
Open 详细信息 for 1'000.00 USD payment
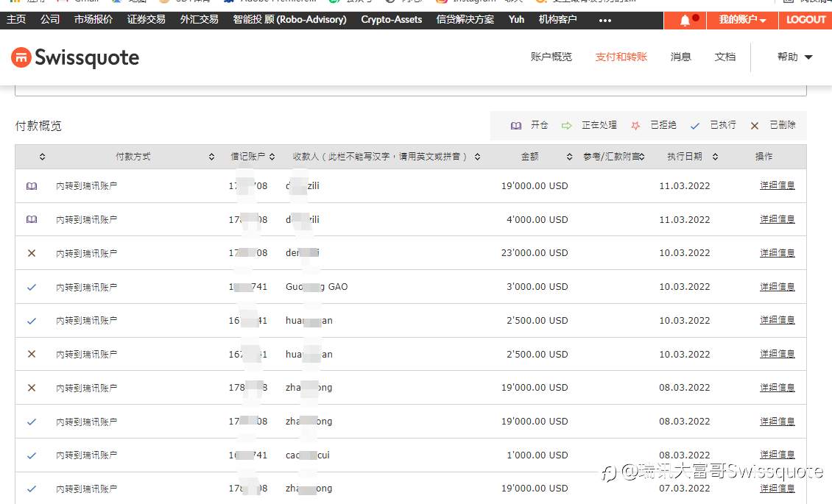(778, 455)
